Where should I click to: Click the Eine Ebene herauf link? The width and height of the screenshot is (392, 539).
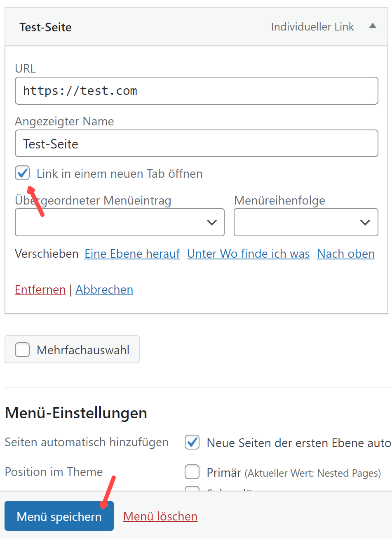132,254
